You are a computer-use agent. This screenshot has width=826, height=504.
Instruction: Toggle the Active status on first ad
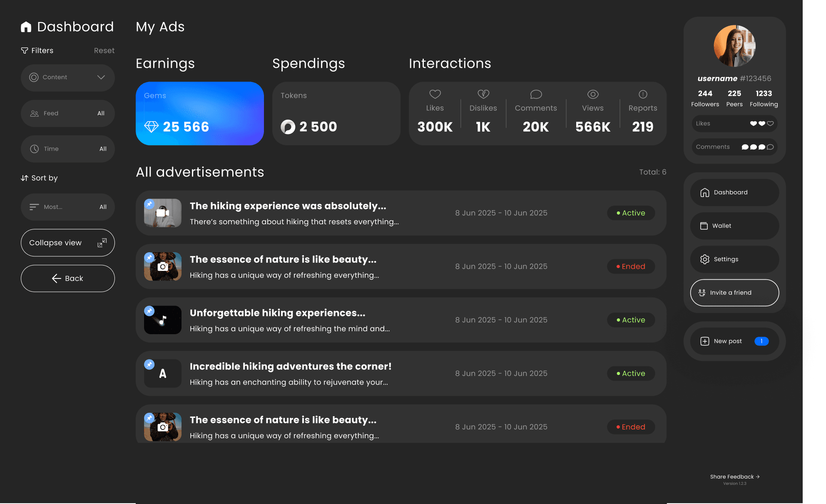[x=631, y=213]
